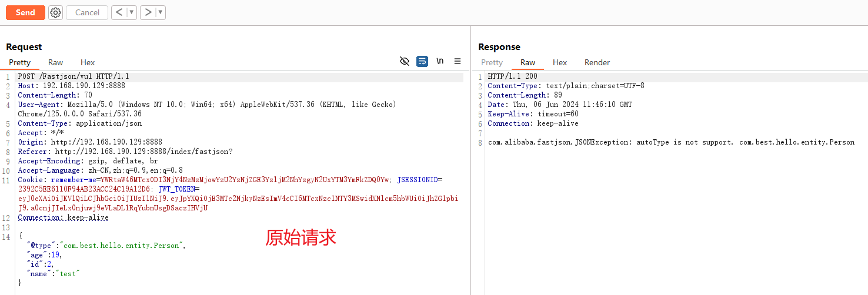Click the response Connection: keep-alive header
The height and width of the screenshot is (295, 868).
click(533, 123)
